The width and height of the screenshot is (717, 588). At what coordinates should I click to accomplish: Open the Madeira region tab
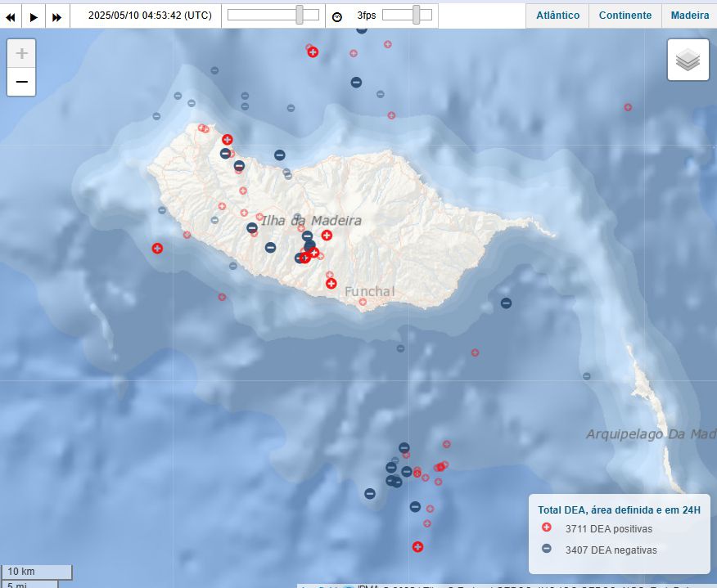pyautogui.click(x=690, y=16)
